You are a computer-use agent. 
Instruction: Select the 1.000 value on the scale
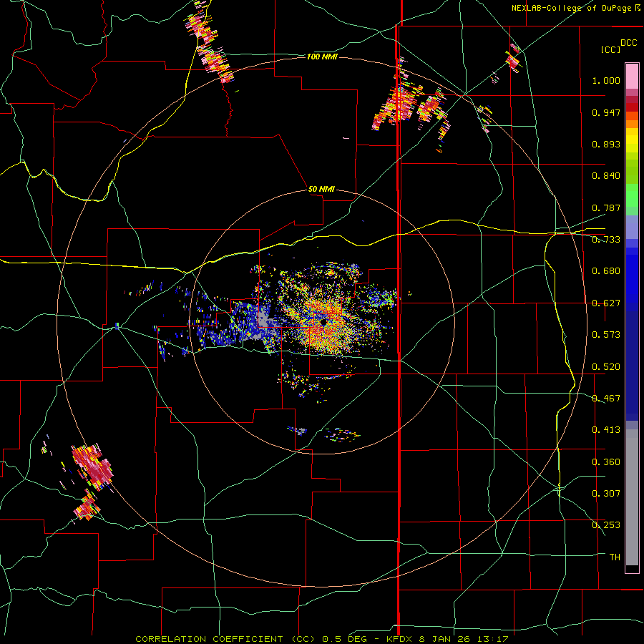[x=606, y=80]
